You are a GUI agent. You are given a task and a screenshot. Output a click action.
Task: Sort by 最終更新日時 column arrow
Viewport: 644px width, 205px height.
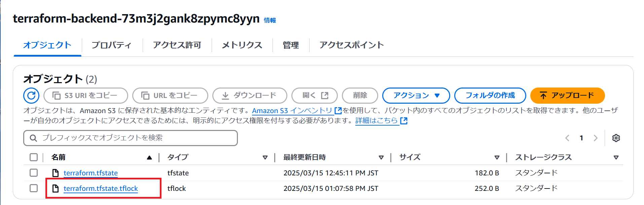tap(381, 158)
